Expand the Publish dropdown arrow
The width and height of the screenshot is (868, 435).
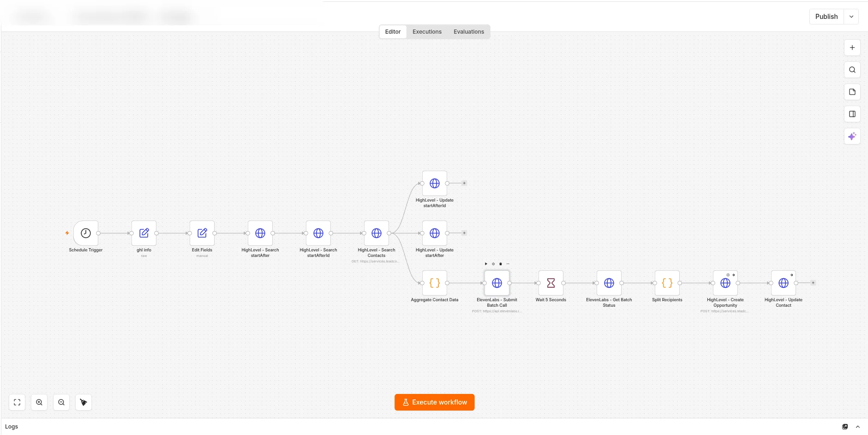[851, 17]
